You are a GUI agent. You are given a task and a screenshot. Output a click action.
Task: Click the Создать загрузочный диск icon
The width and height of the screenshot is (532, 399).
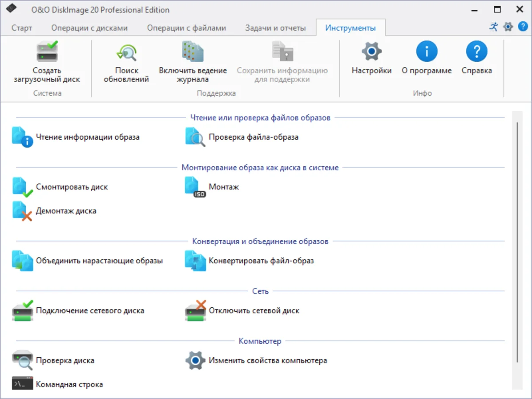coord(47,52)
